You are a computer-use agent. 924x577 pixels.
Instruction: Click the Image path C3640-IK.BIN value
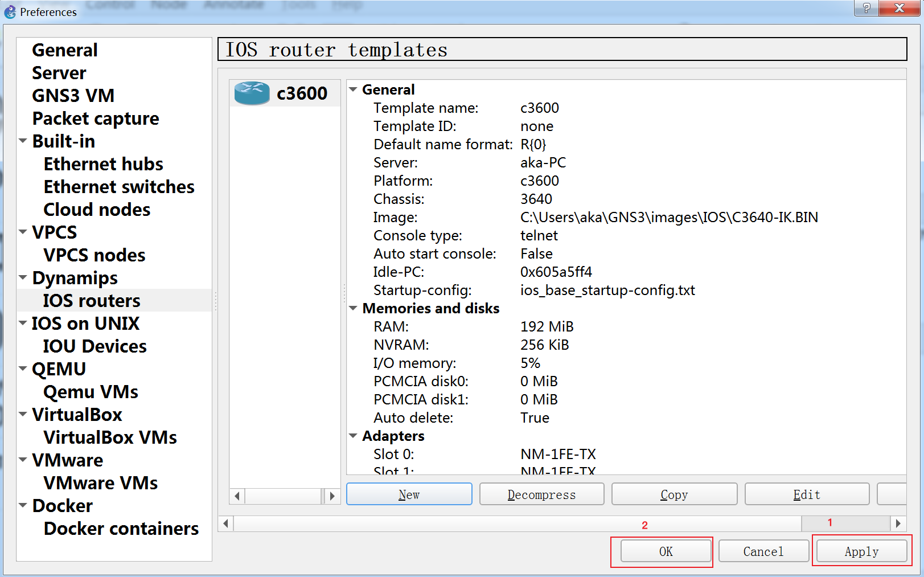[669, 217]
